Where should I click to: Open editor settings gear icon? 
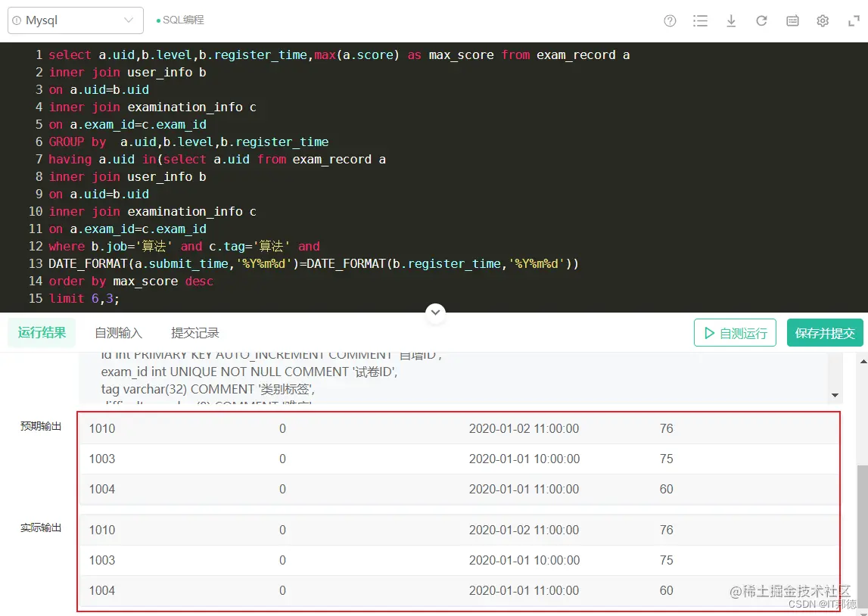[x=823, y=21]
